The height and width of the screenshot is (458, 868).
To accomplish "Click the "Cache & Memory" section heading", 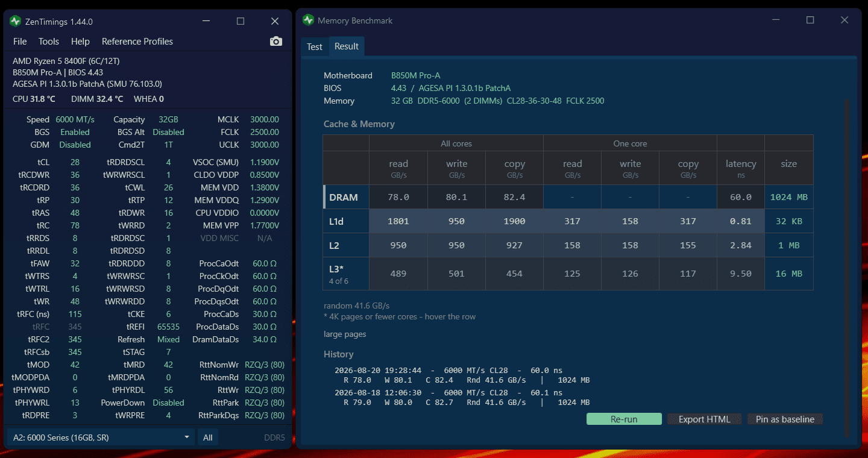I will (359, 124).
